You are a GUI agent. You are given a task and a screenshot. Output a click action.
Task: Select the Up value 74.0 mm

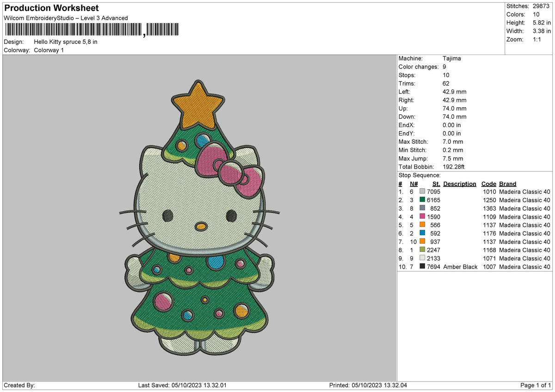(x=455, y=108)
